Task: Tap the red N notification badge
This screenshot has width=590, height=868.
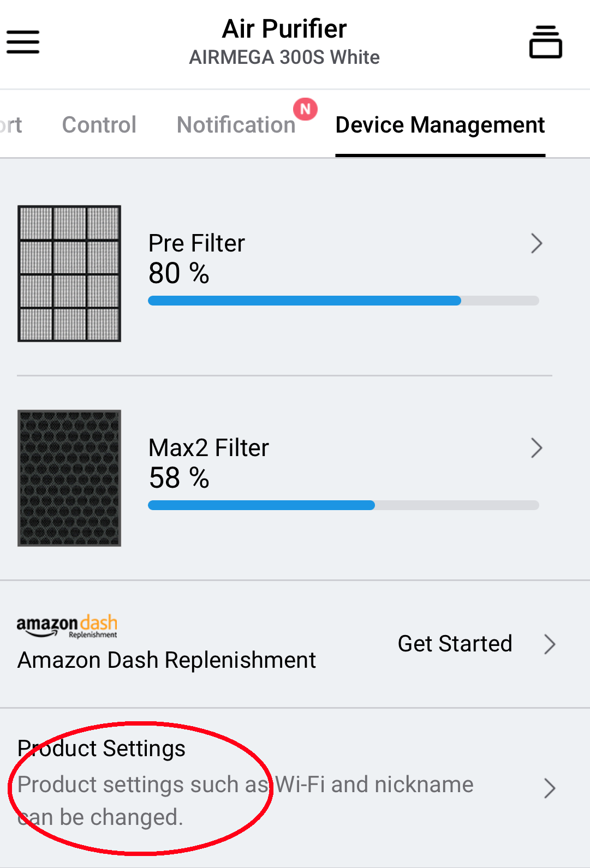Action: click(x=305, y=109)
